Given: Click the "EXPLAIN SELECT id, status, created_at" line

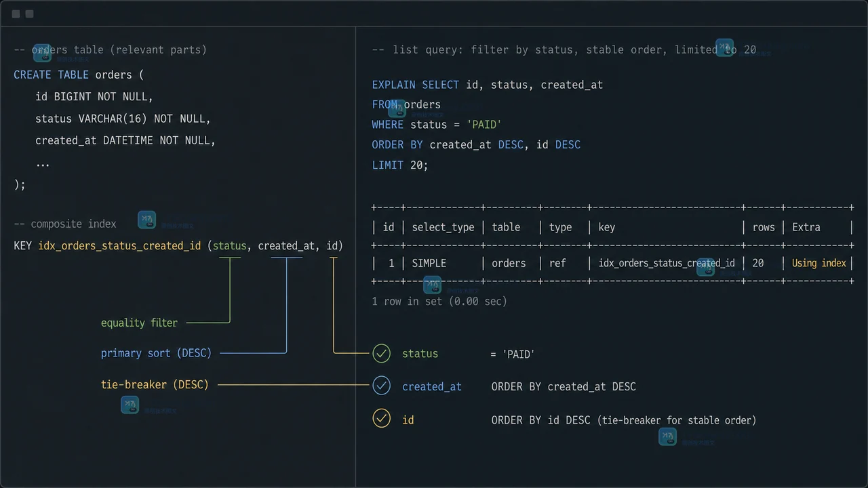Looking at the screenshot, I should [488, 85].
